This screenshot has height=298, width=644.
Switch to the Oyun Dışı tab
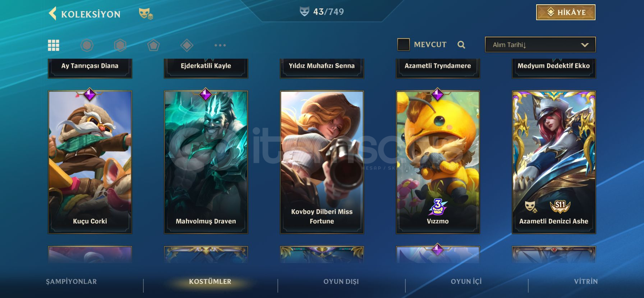click(x=341, y=281)
